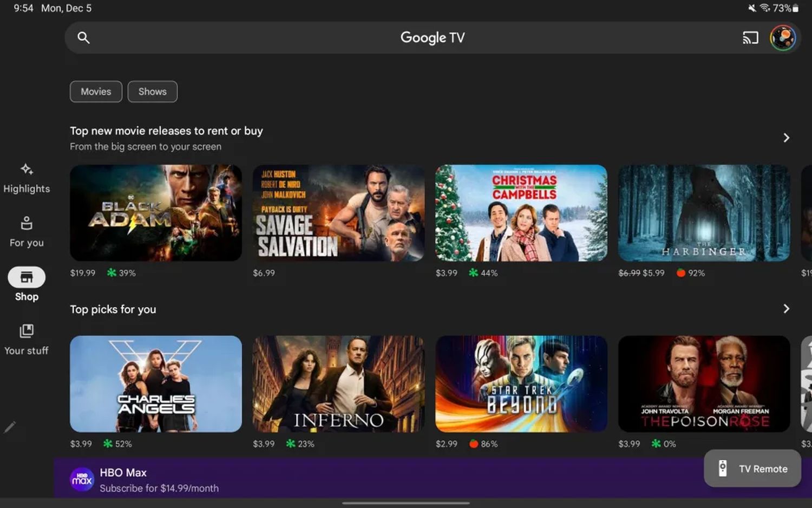Open the For you section
812x508 pixels.
[27, 232]
